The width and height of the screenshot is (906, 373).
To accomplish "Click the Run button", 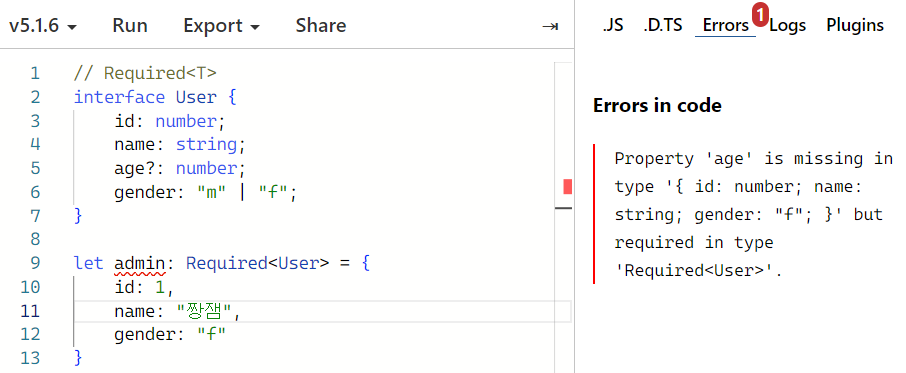I will tap(130, 26).
